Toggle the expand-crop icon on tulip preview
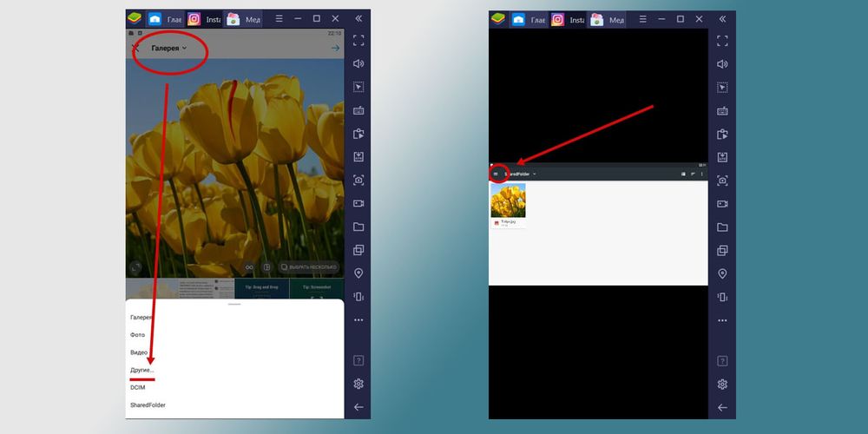Viewport: 868px width, 434px height. (x=135, y=268)
